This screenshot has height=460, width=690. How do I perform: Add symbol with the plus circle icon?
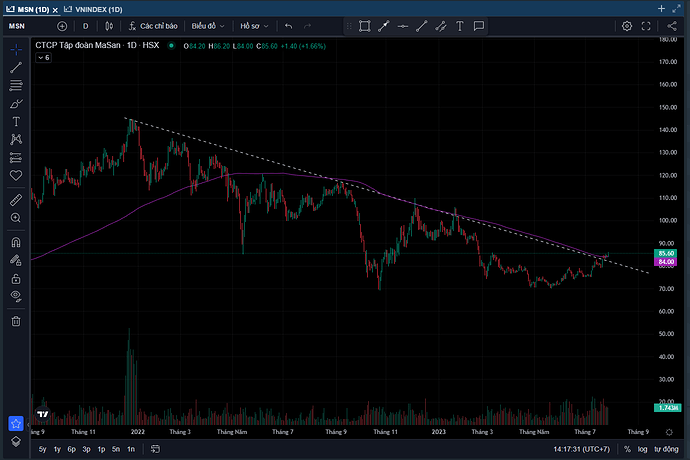coord(62,26)
